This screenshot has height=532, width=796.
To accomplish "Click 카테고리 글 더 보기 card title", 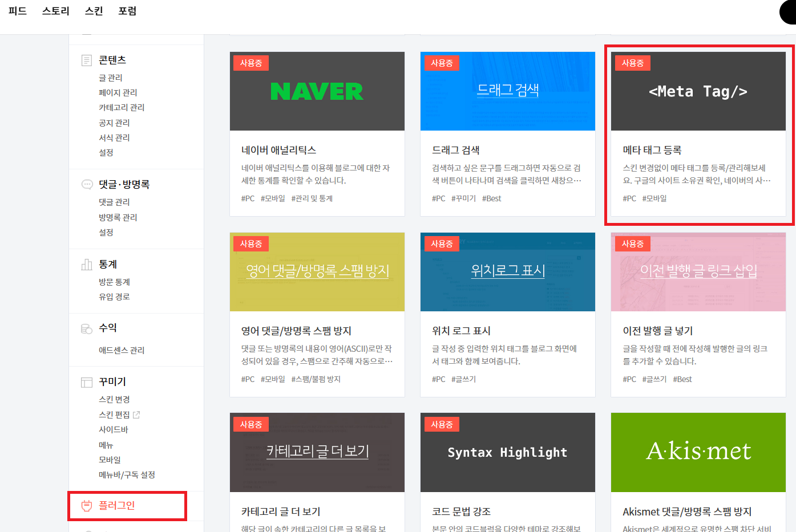I will click(x=281, y=511).
